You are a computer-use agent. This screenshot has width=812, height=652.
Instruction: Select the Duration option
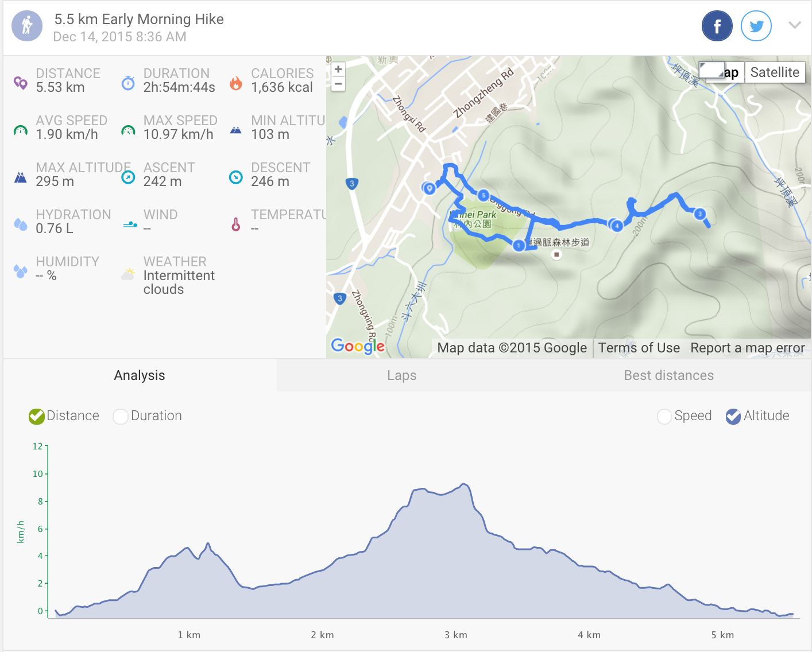click(121, 416)
